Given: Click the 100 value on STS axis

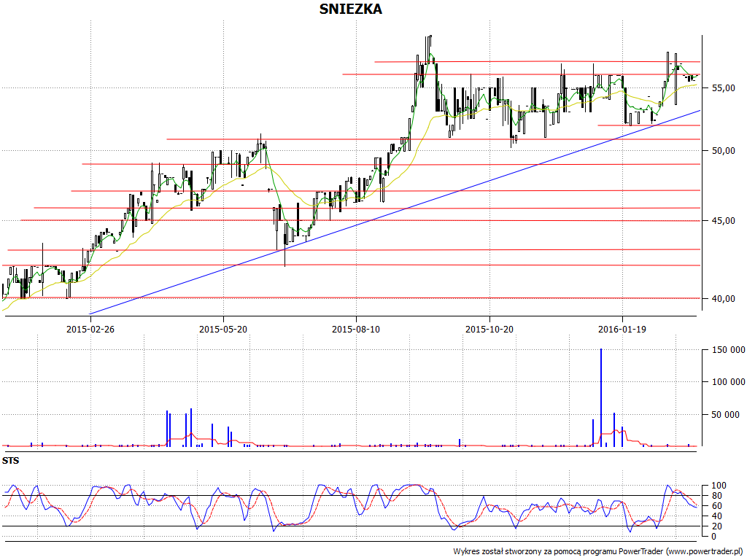Looking at the screenshot, I should (x=719, y=486).
